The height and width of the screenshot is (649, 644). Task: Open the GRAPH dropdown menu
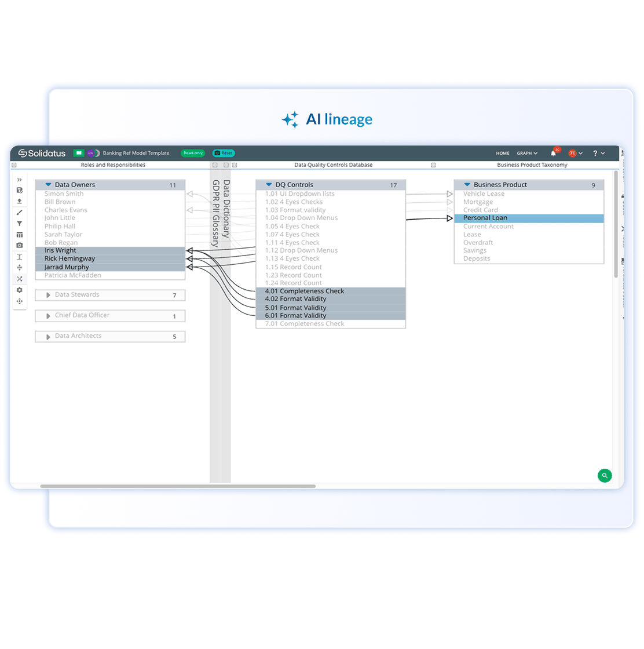pyautogui.click(x=527, y=154)
